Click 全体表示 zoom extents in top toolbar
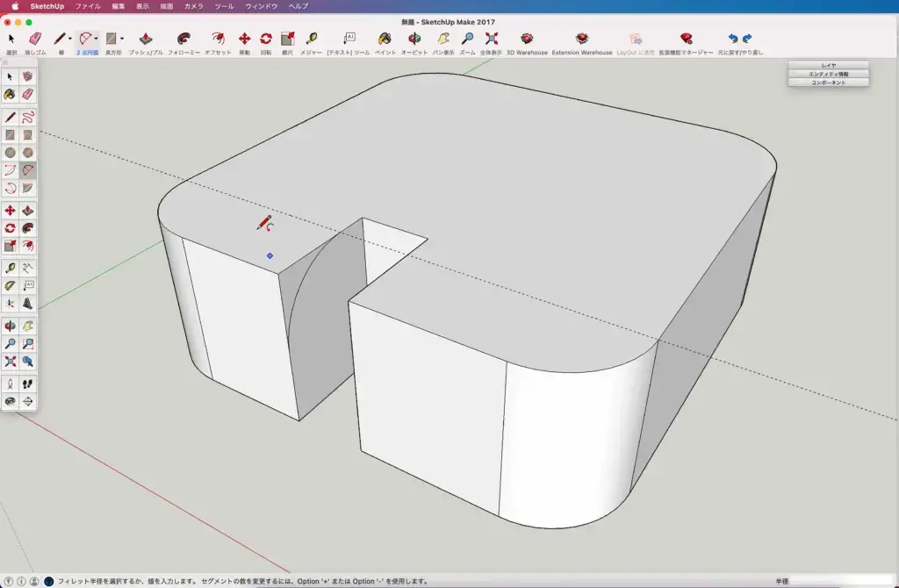Viewport: 899px width, 588px height. pyautogui.click(x=492, y=43)
